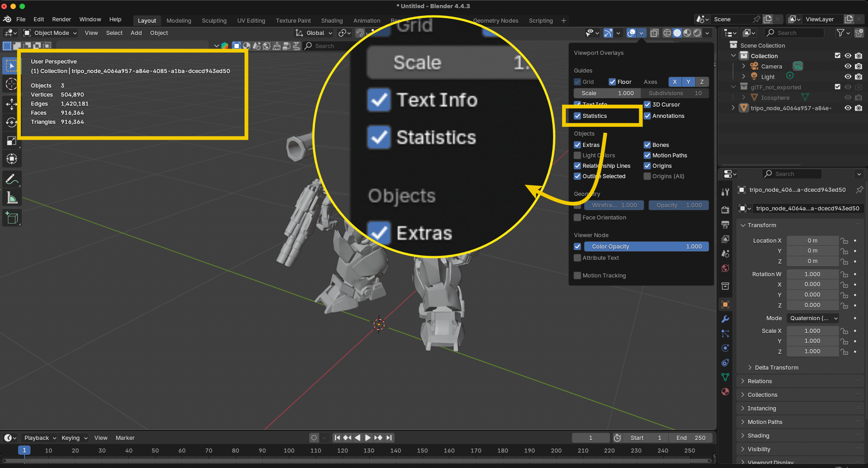The height and width of the screenshot is (468, 868).
Task: Toggle X-ray view in viewport header
Action: [x=654, y=33]
